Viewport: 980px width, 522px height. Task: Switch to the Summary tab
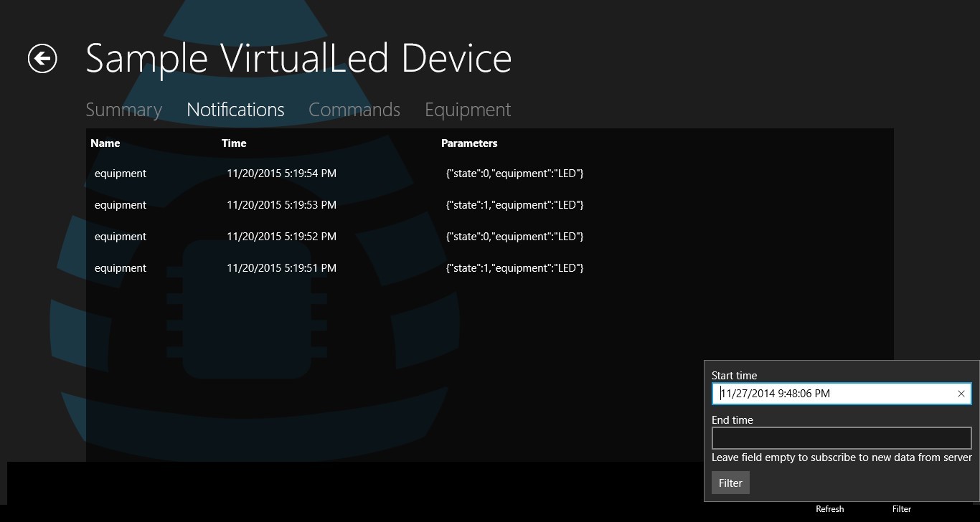123,110
